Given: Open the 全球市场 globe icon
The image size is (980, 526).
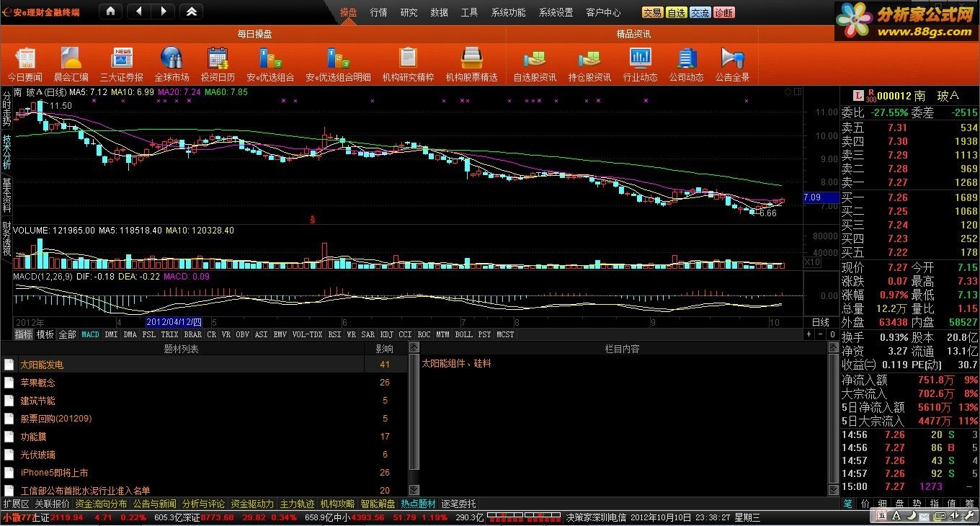Looking at the screenshot, I should tap(171, 59).
